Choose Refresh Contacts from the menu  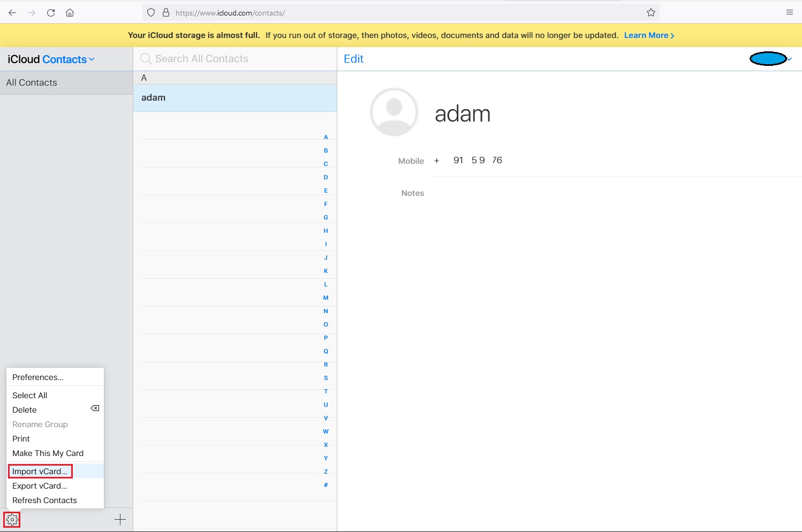(x=45, y=500)
